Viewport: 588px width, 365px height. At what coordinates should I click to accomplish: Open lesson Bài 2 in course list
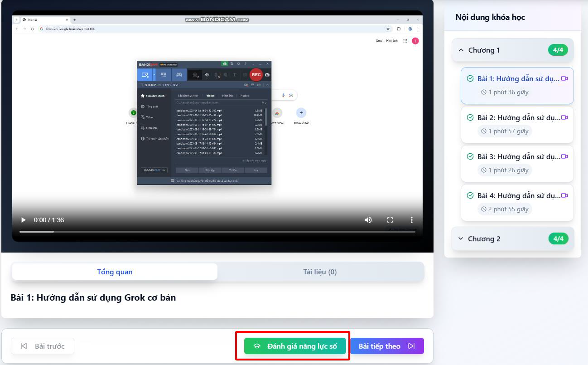click(517, 124)
